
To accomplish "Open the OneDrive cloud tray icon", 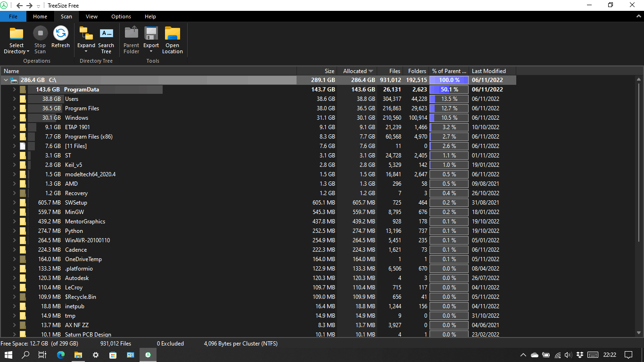I will tap(535, 355).
